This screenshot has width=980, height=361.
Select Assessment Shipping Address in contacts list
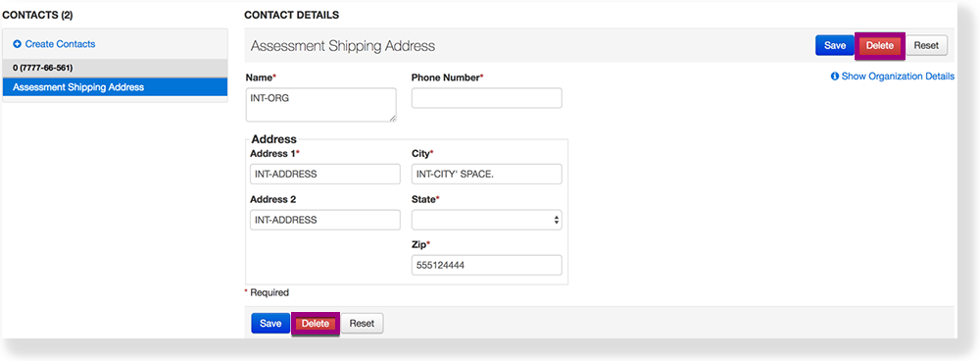click(115, 87)
